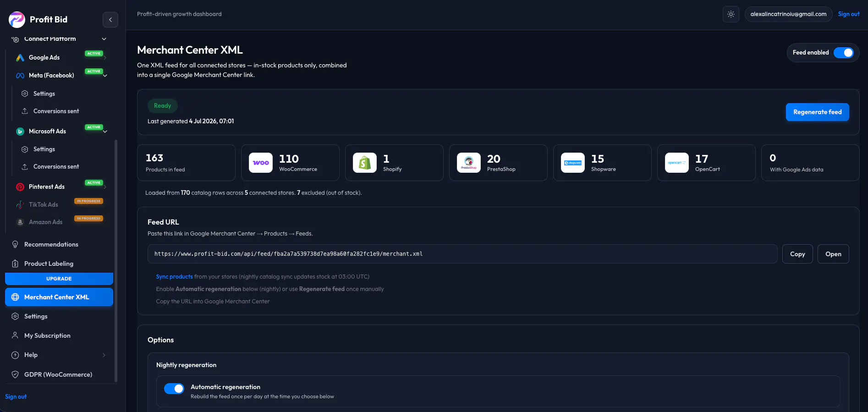Screen dimensions: 868x412
Task: Click gear icon beside Microsoft Ads Settings
Action: [25, 149]
